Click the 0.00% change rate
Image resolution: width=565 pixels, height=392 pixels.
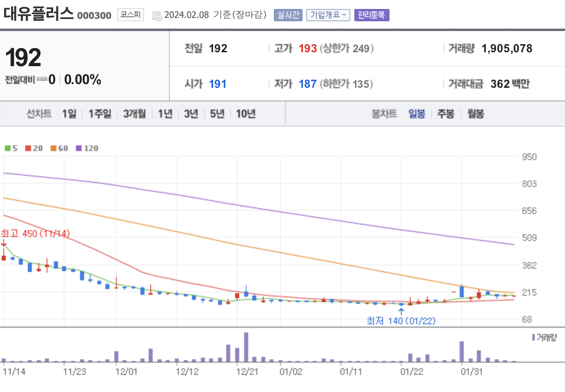(x=83, y=79)
